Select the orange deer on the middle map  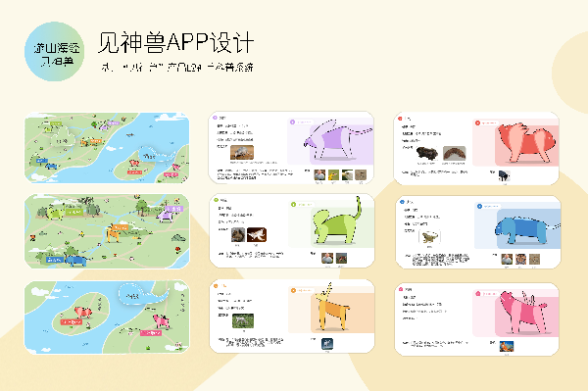click(x=114, y=234)
